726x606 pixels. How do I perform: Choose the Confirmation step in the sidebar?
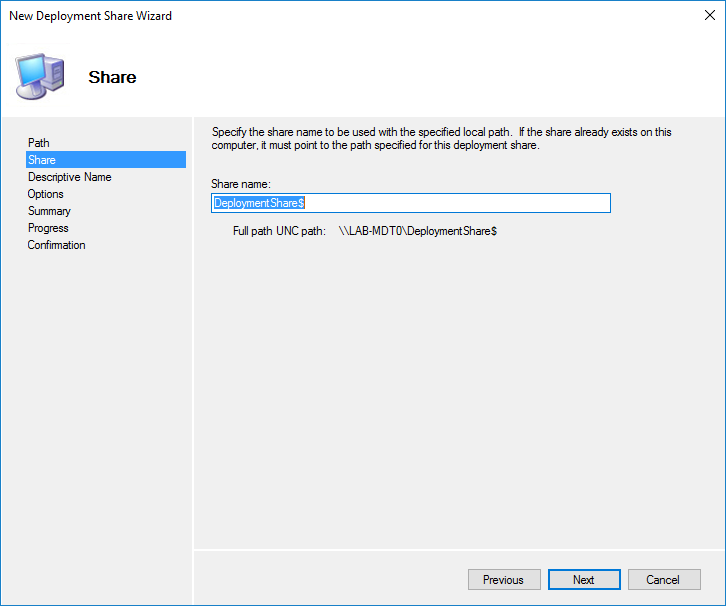point(56,245)
